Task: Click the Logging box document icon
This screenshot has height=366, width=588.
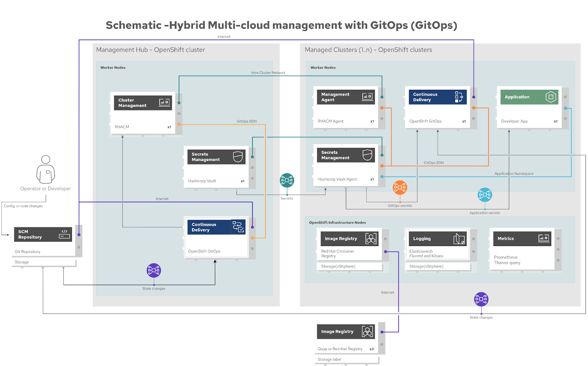Action: pos(459,239)
